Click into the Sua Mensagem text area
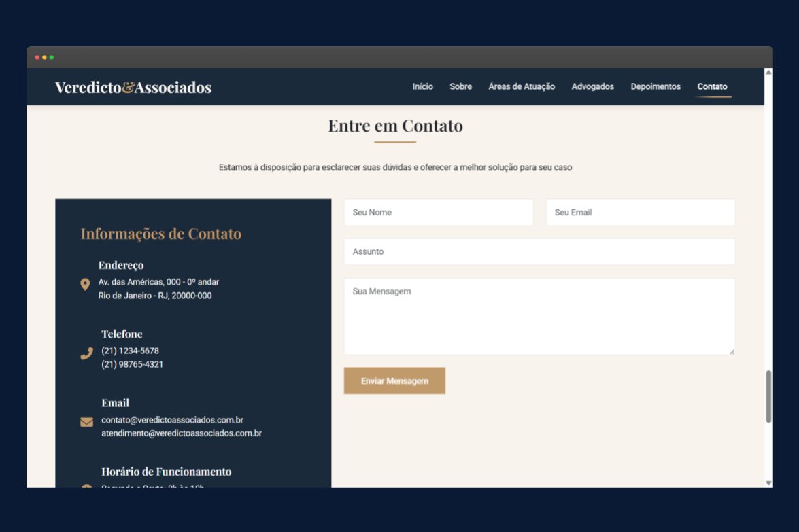 pyautogui.click(x=539, y=315)
